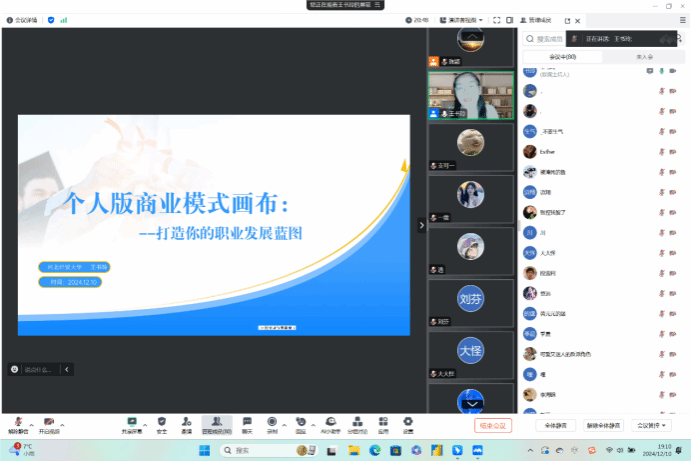Open Microsoft Edge from taskbar
The image size is (692, 462).
point(375,450)
